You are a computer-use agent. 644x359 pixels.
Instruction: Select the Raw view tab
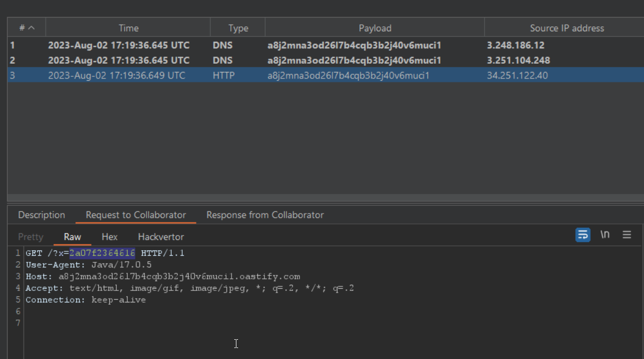point(72,237)
